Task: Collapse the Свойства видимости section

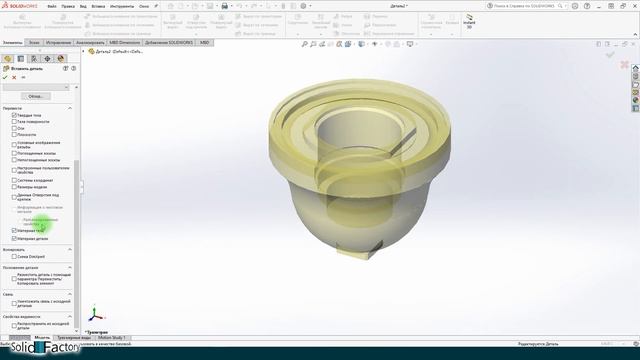Action: (70, 316)
